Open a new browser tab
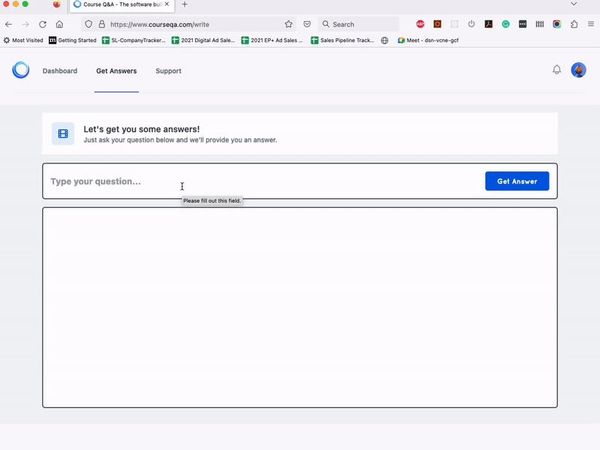The image size is (600, 450). pos(184,5)
